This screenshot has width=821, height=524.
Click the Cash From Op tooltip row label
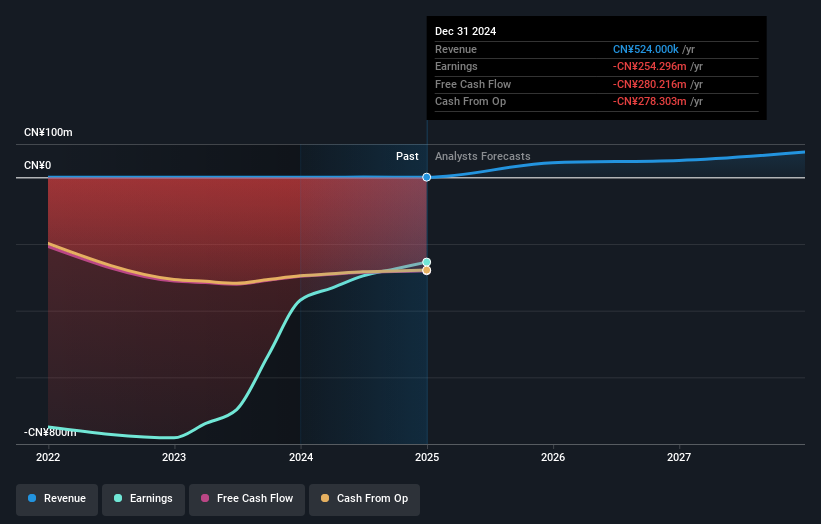coord(470,102)
